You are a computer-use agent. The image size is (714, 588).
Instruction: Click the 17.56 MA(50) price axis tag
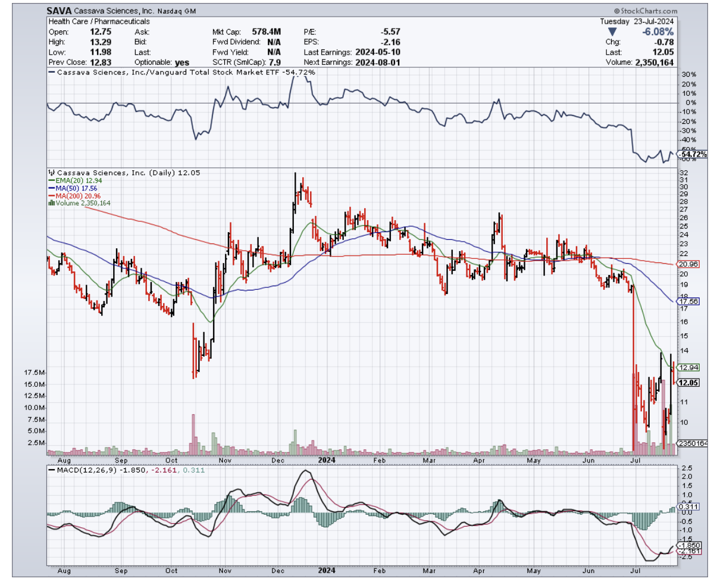(688, 302)
